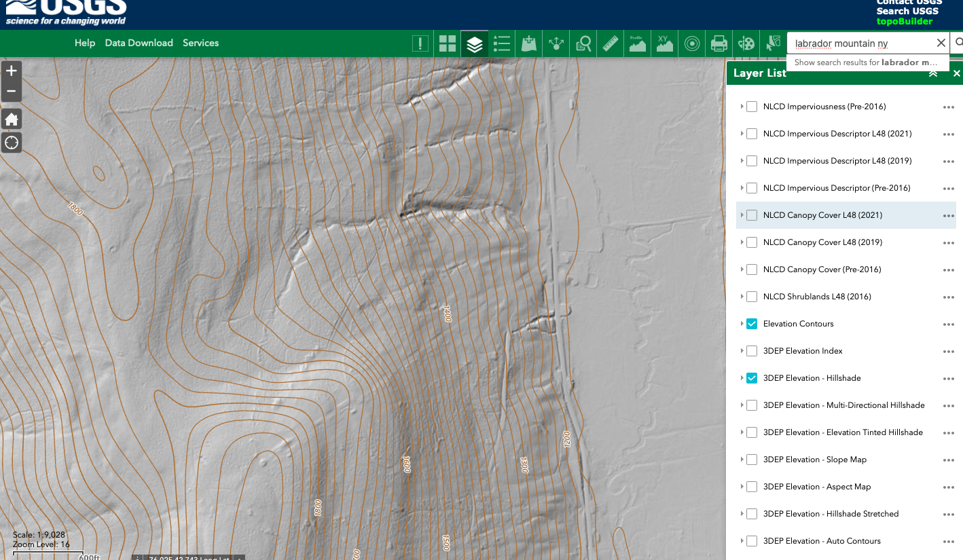Expand NLCD Impervious Descriptor L48 (2019) layer

click(x=742, y=161)
